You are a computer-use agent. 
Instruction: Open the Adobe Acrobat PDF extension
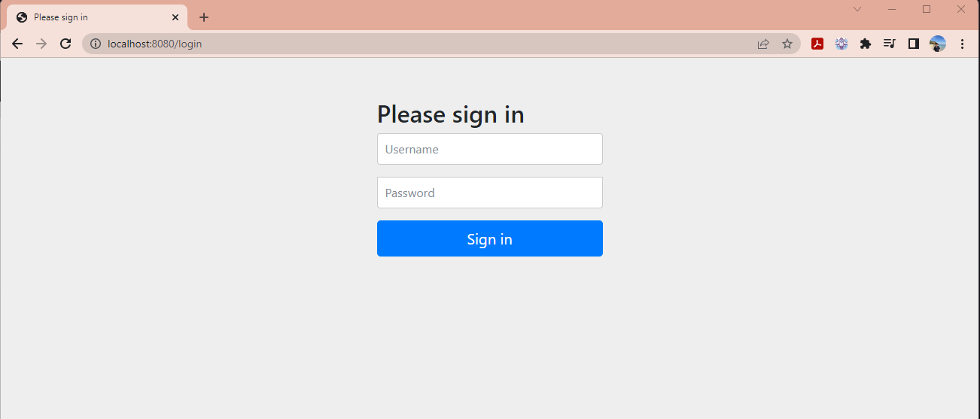(x=817, y=44)
